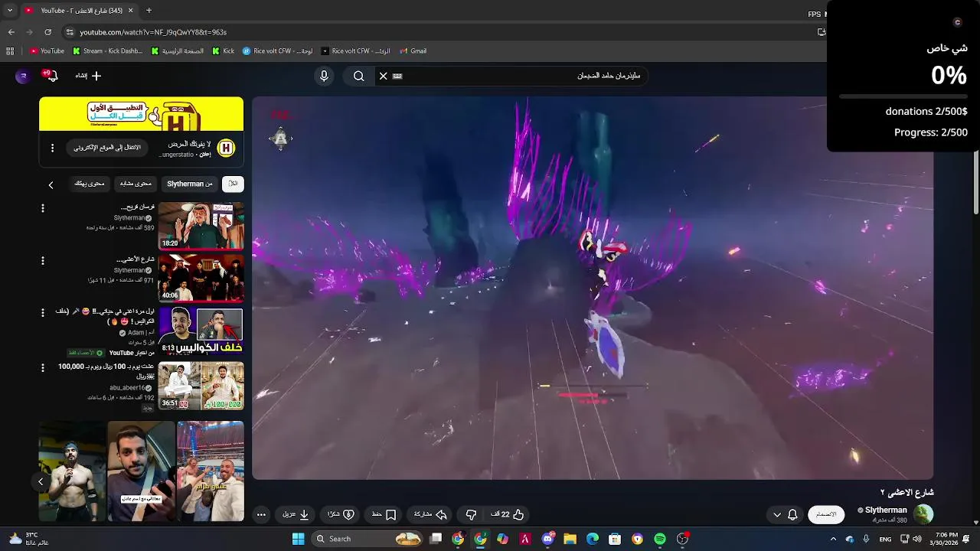Share the video (مشاركة)
980x551 pixels.
[x=430, y=514]
